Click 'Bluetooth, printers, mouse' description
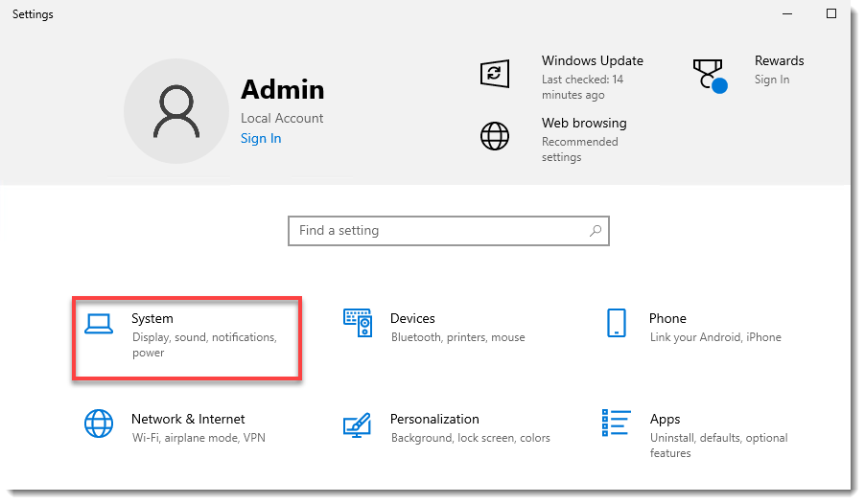 tap(457, 337)
